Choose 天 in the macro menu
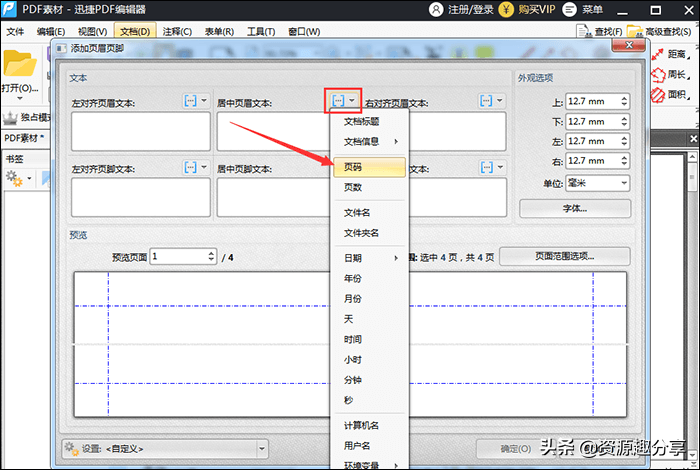 tap(369, 319)
